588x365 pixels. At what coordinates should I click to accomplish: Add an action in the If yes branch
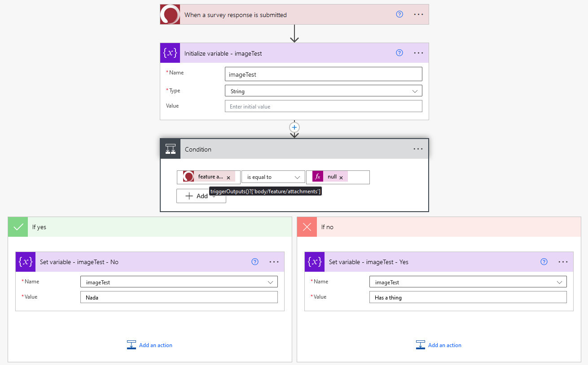(150, 345)
